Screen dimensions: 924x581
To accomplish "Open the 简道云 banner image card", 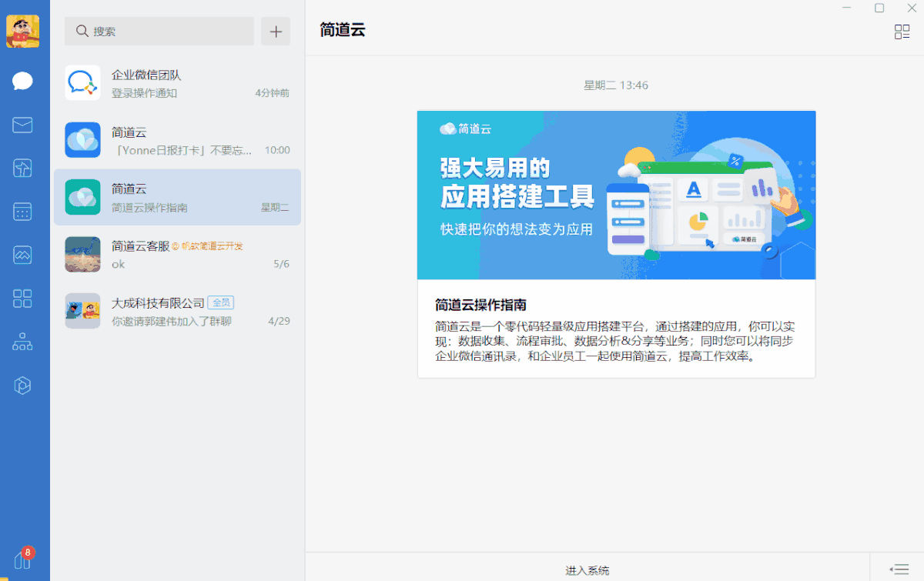I will pyautogui.click(x=616, y=195).
